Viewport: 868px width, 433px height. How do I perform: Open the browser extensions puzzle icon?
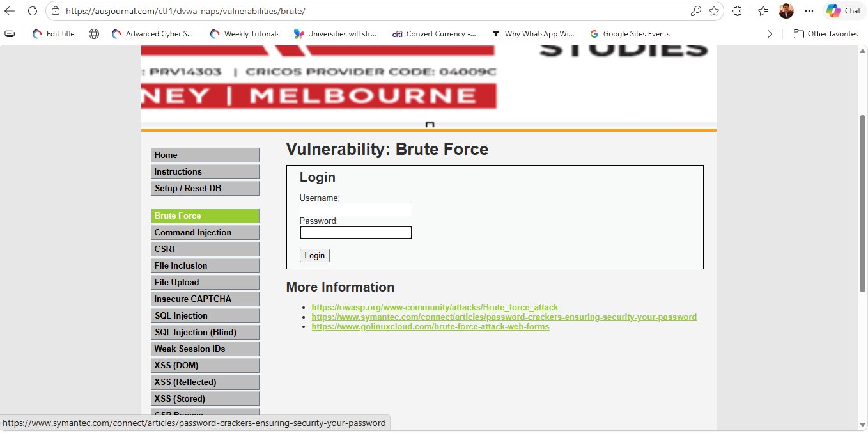(738, 11)
